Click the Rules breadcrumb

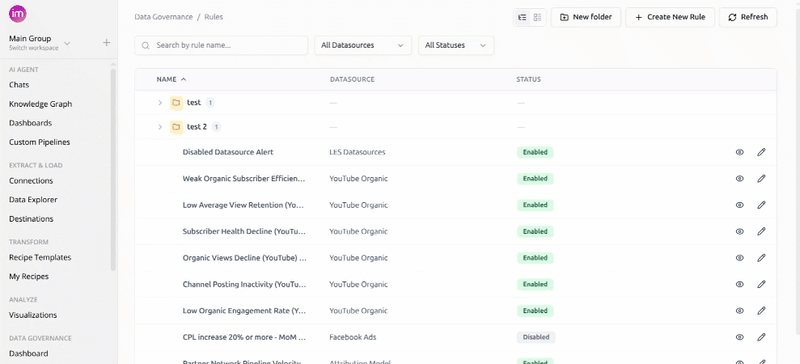[214, 17]
